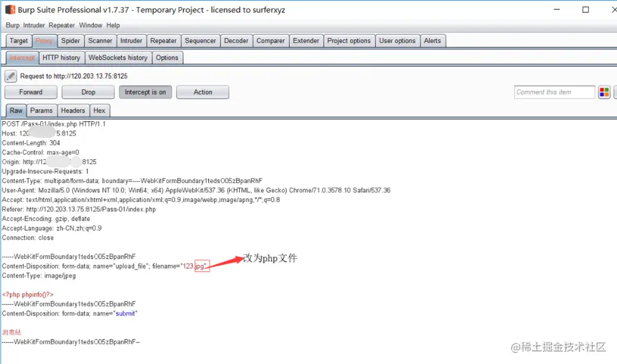Open the Window menu
The width and height of the screenshot is (617, 364).
tap(90, 25)
